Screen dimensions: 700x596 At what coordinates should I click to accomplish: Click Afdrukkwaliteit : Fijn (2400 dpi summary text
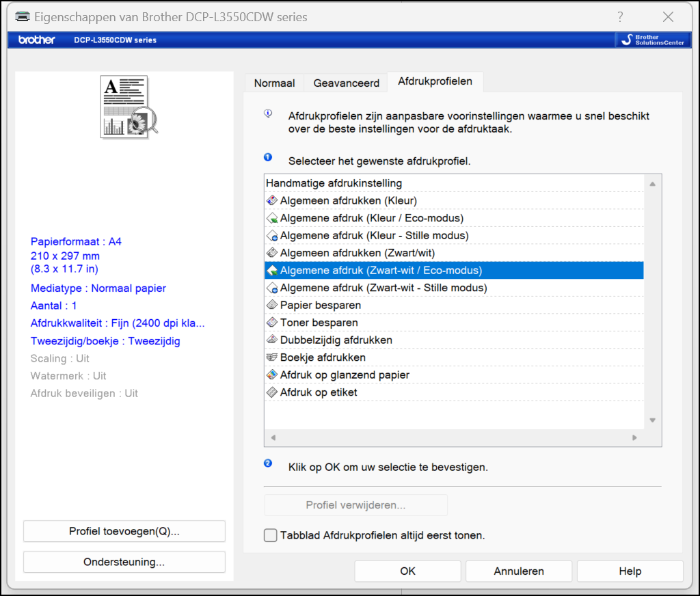tap(118, 323)
